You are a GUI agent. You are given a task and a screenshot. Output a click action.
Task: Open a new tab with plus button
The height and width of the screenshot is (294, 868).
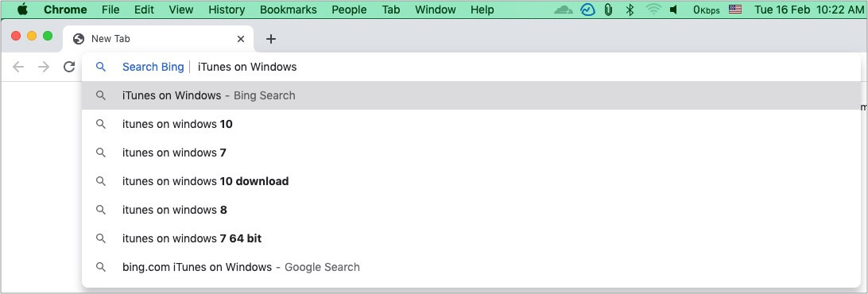coord(271,39)
